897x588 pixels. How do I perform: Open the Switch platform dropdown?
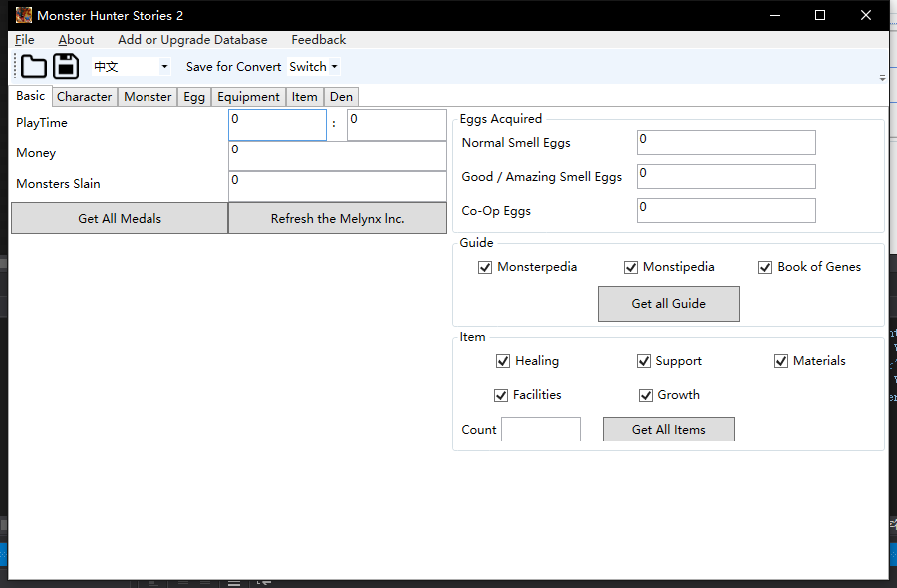[x=313, y=67]
